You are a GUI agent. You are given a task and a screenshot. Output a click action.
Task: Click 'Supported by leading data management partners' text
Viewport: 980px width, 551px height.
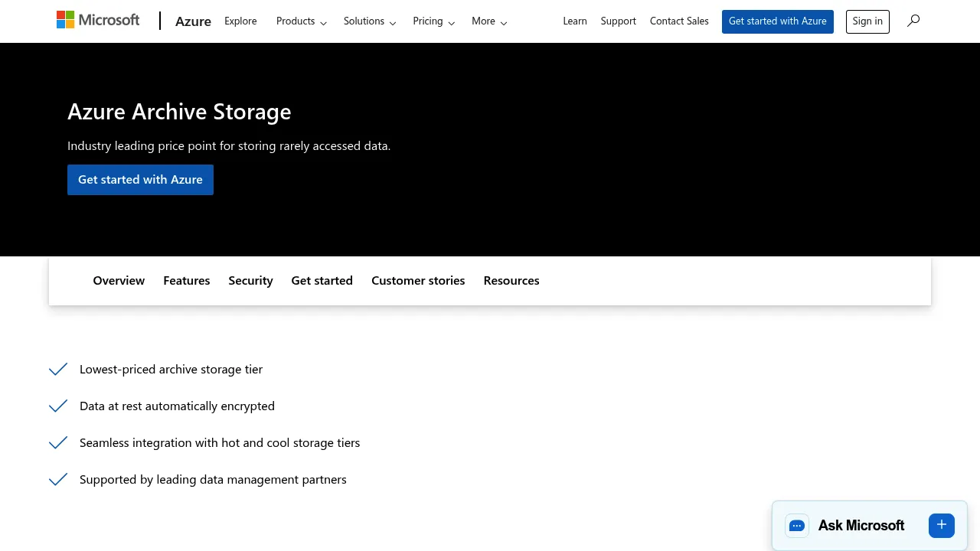click(x=213, y=480)
